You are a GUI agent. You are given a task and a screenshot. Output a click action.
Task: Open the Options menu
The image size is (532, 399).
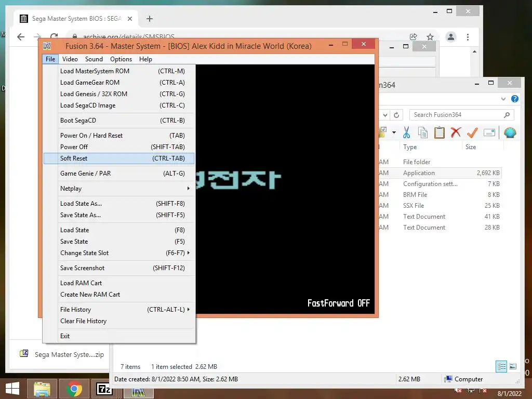[x=121, y=59]
